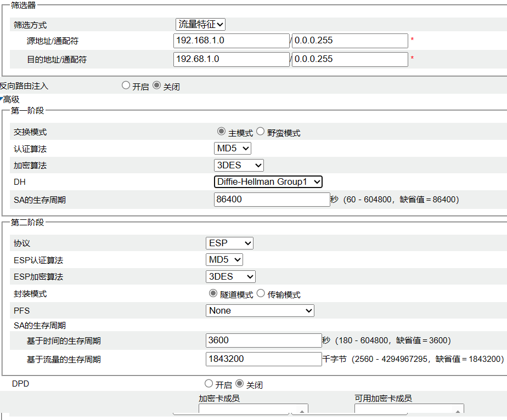Click the 筛选器 group heading text
The height and width of the screenshot is (420, 507).
tap(23, 5)
